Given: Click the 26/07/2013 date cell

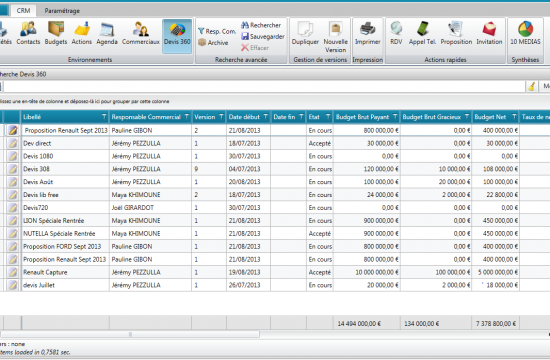Looking at the screenshot, I should tap(248, 285).
